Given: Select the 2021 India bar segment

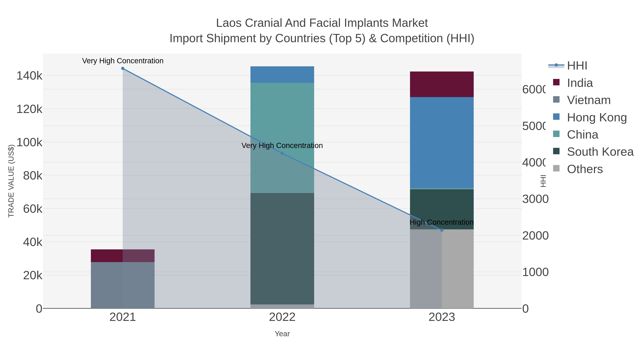Looking at the screenshot, I should 123,256.
